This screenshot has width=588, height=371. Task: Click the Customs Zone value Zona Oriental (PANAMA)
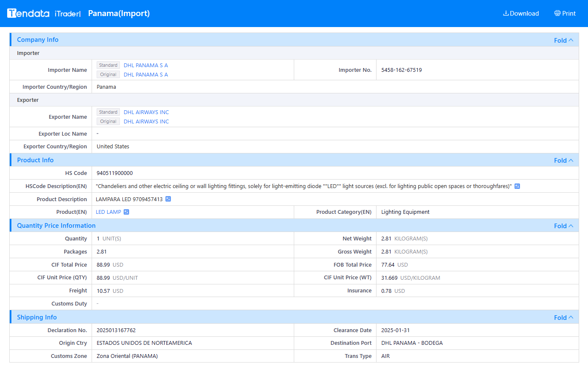[127, 356]
